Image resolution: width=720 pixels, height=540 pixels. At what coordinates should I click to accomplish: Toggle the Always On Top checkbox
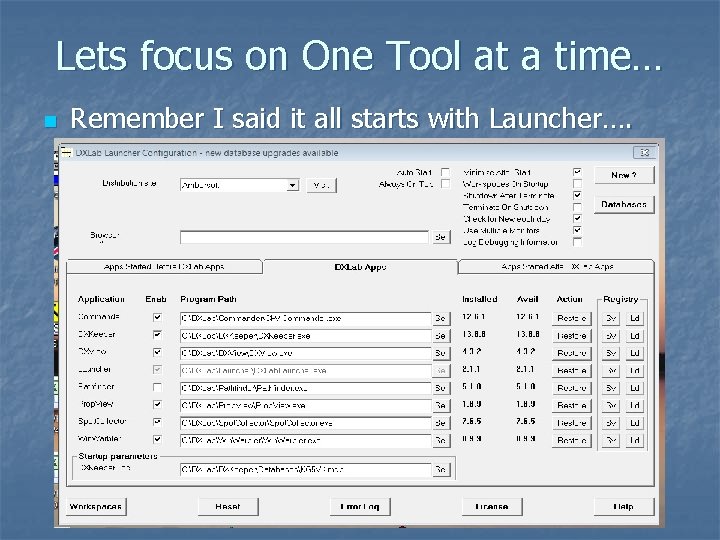[x=444, y=184]
